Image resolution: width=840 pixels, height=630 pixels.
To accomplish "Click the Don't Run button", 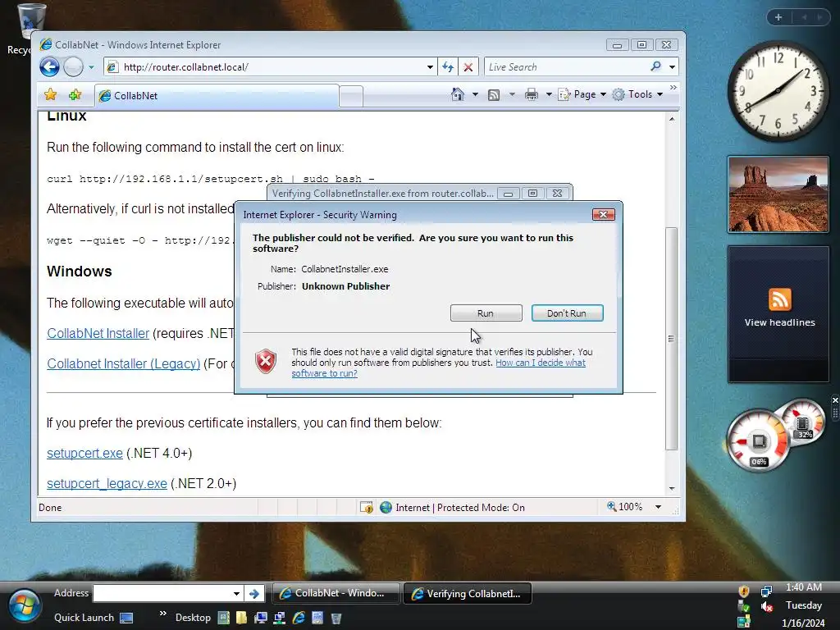I will coord(567,313).
